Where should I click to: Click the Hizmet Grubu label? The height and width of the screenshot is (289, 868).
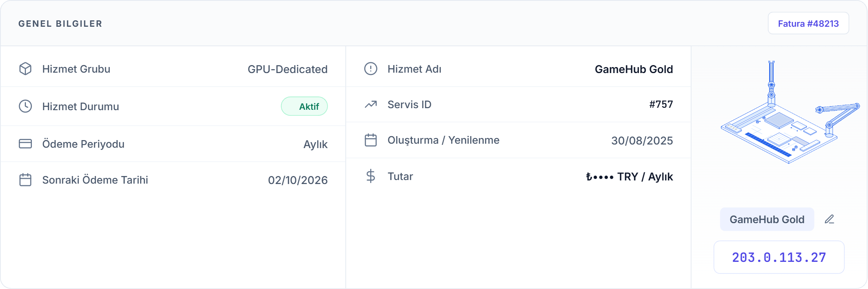76,69
